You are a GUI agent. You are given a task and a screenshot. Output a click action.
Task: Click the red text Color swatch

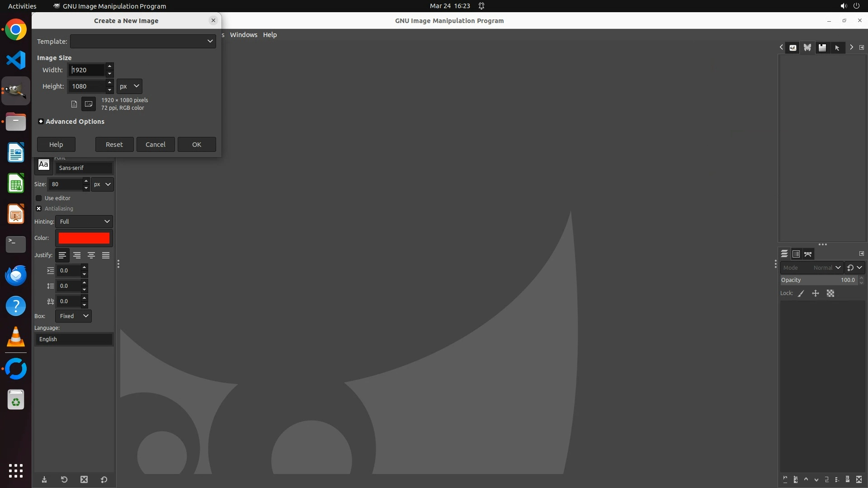click(x=84, y=238)
